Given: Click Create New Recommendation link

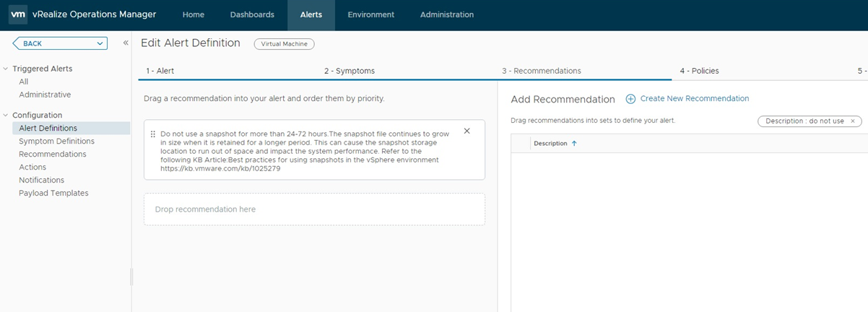Looking at the screenshot, I should pyautogui.click(x=694, y=99).
